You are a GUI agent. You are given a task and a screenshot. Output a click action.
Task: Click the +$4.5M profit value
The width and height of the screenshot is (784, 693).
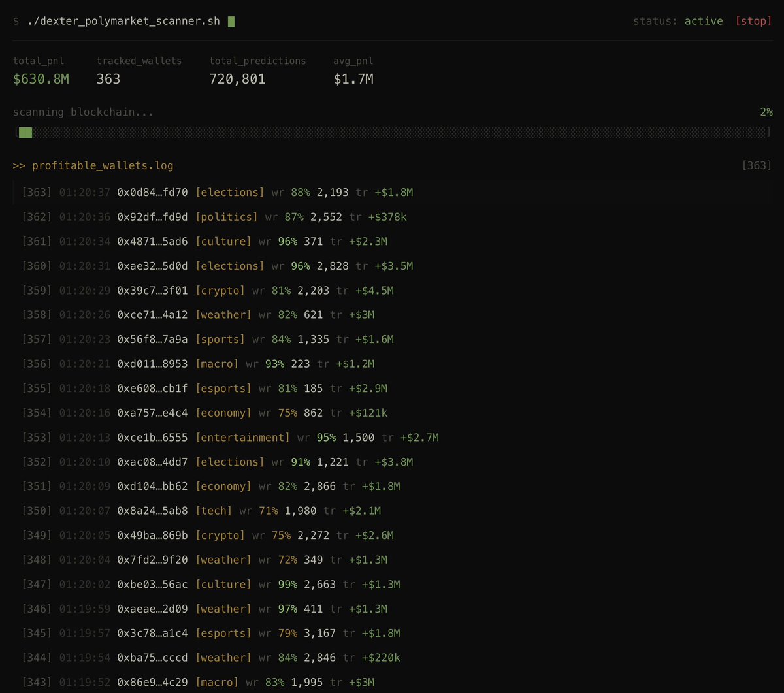coord(374,291)
